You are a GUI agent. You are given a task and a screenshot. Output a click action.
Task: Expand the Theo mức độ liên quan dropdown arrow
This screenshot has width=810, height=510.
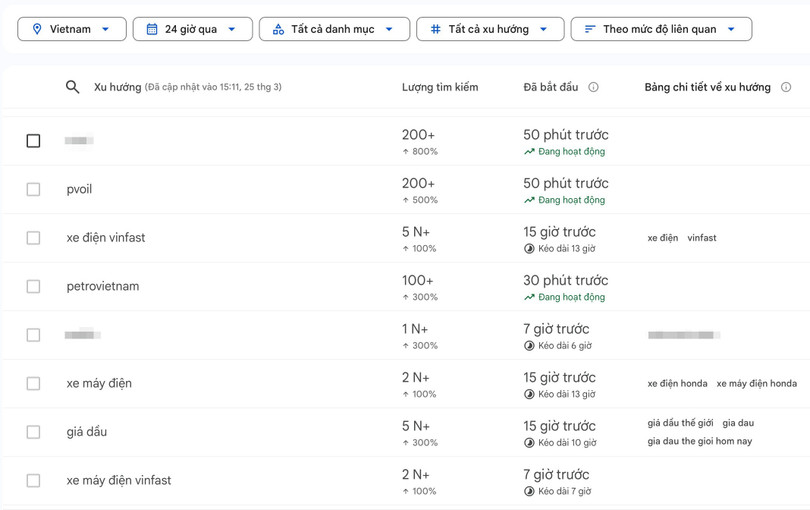(x=731, y=29)
